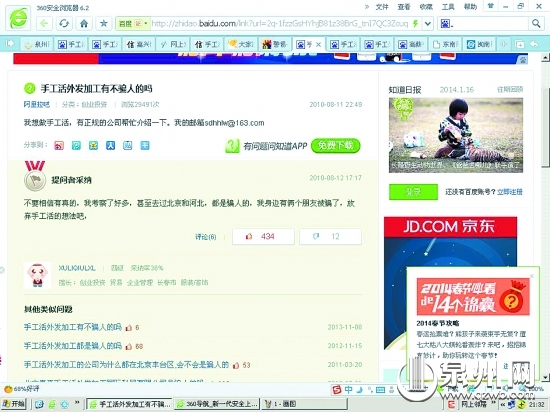
Task: Open the soft keyboard icon in IME bar
Action: click(380, 390)
